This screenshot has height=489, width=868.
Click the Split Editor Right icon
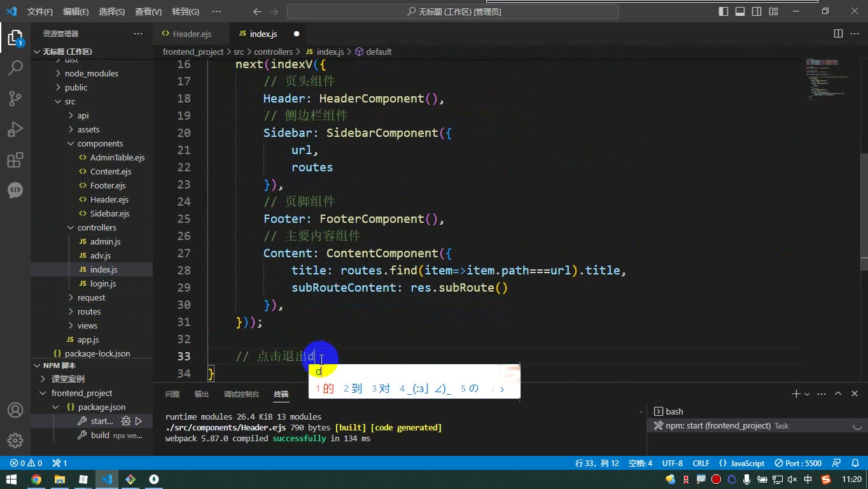pyautogui.click(x=838, y=34)
